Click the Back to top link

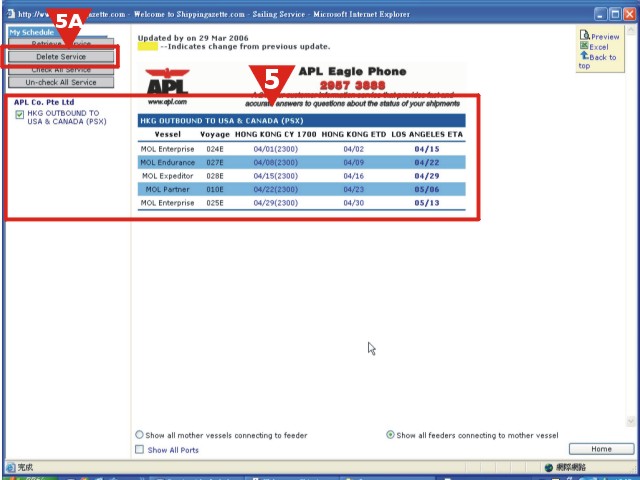click(598, 61)
